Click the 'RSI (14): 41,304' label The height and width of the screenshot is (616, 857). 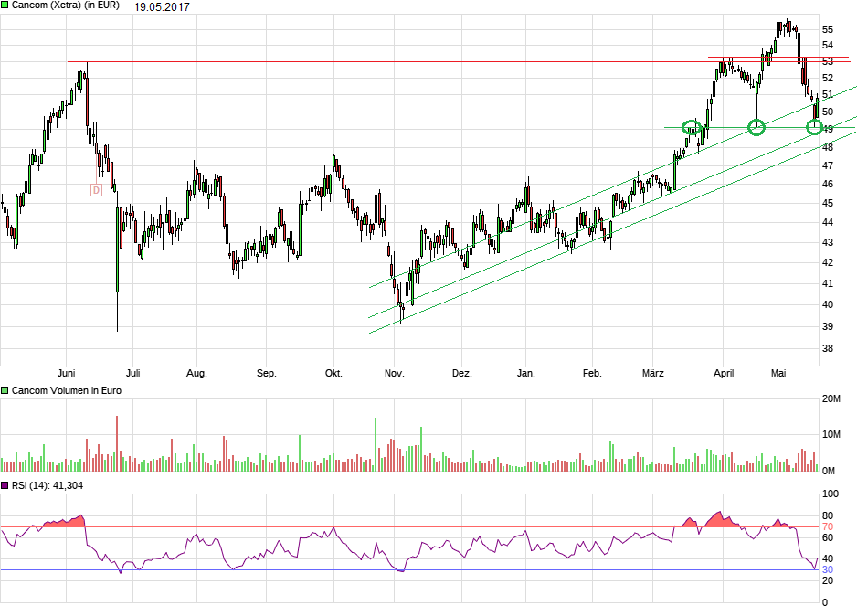click(48, 485)
